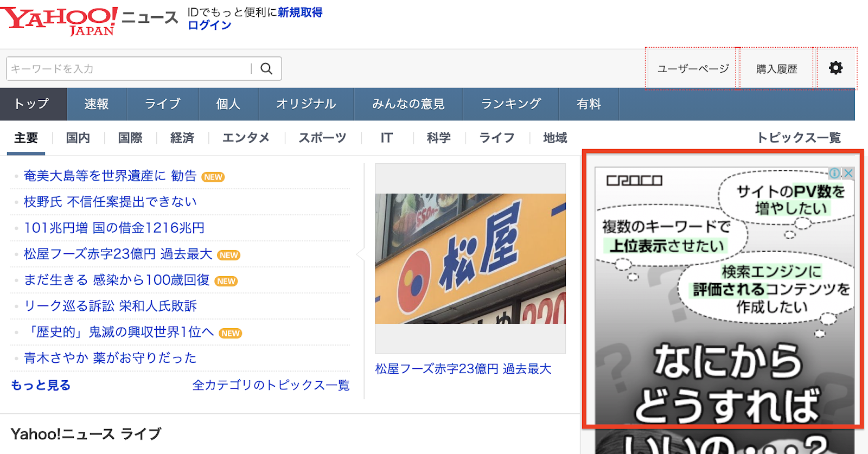868x454 pixels.
Task: Close the CROCO advertisement
Action: pos(848,173)
